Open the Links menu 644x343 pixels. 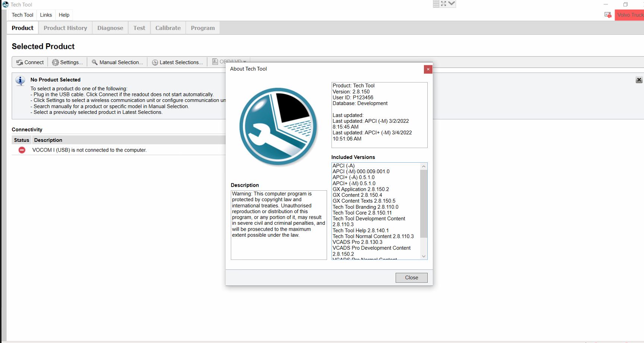click(x=46, y=15)
